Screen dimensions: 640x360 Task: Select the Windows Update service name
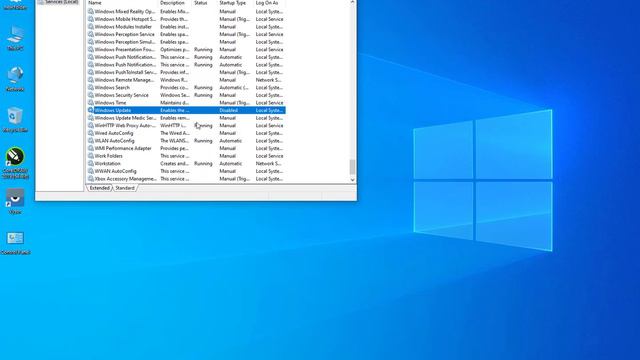(113, 110)
